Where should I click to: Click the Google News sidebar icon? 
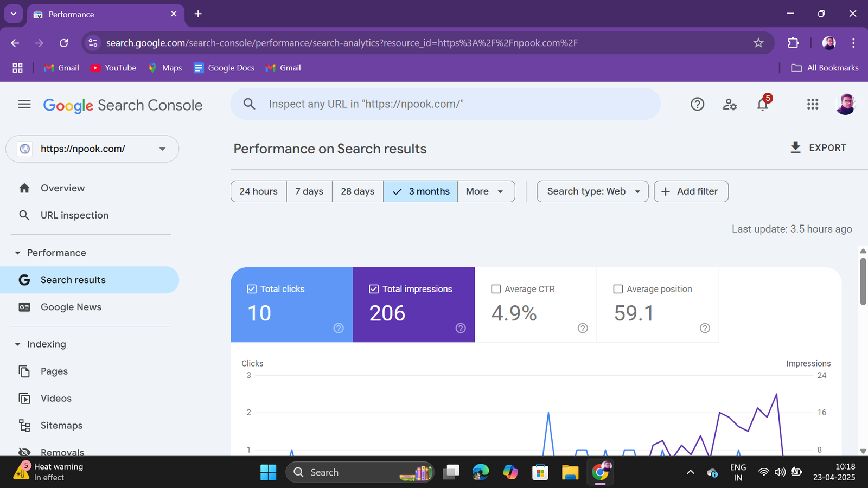click(x=24, y=307)
